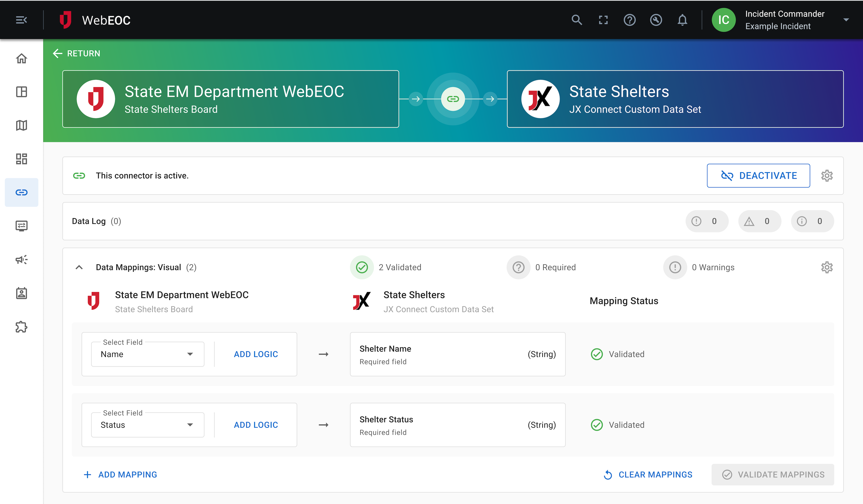Click the Data Log info count chip
Screen dimensions: 863x504
812,221
